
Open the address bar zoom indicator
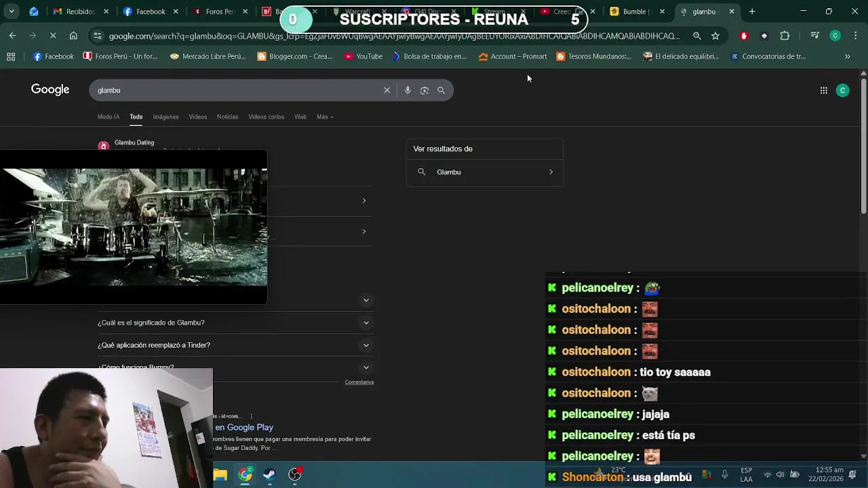click(x=697, y=36)
